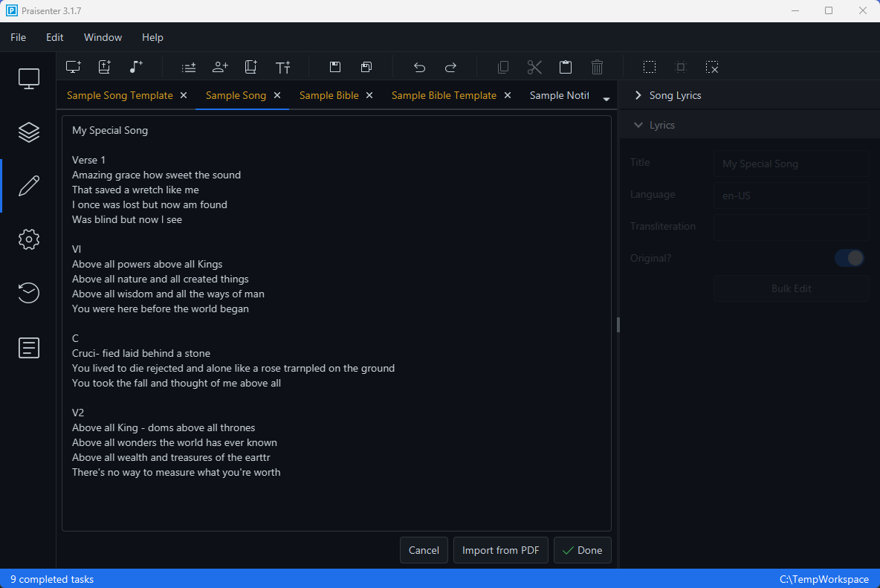Create a new song with the music note icon
Image resolution: width=880 pixels, height=588 pixels.
[135, 66]
